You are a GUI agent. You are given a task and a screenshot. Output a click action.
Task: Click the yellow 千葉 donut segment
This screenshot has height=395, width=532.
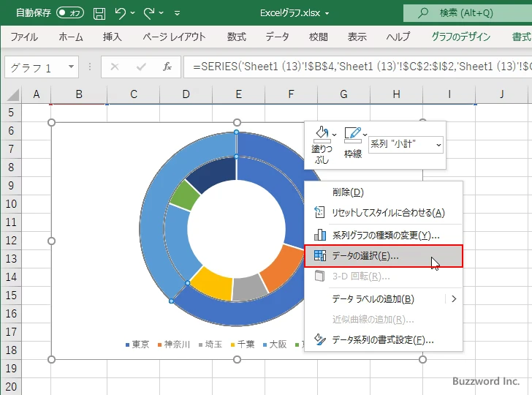click(213, 284)
